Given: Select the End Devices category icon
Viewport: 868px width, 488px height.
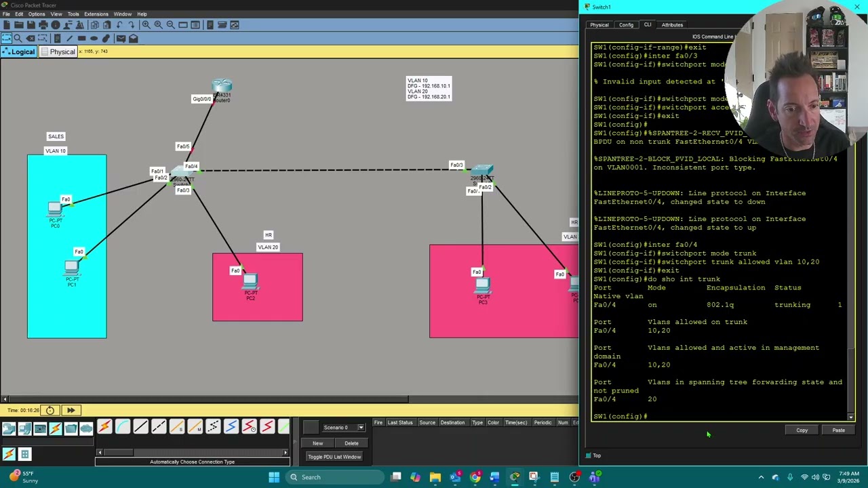Looking at the screenshot, I should click(x=24, y=428).
